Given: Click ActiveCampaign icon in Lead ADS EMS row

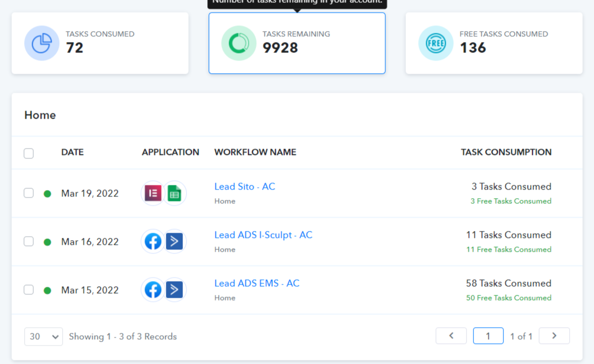Looking at the screenshot, I should pyautogui.click(x=174, y=290).
